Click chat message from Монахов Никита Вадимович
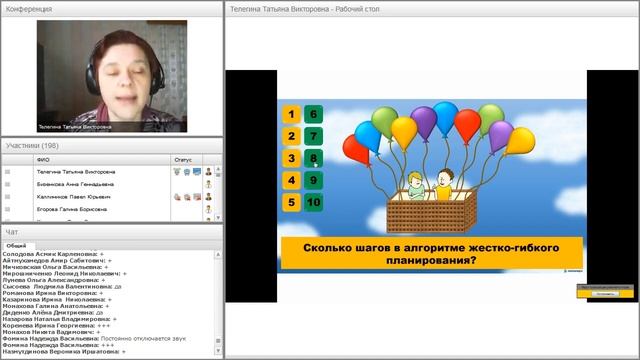The image size is (640, 360). pos(51,332)
